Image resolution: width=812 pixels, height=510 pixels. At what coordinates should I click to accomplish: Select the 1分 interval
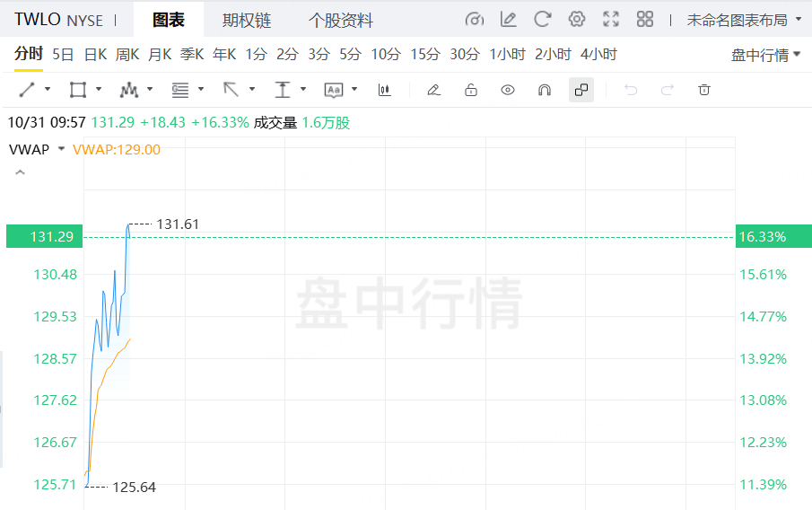click(x=257, y=54)
